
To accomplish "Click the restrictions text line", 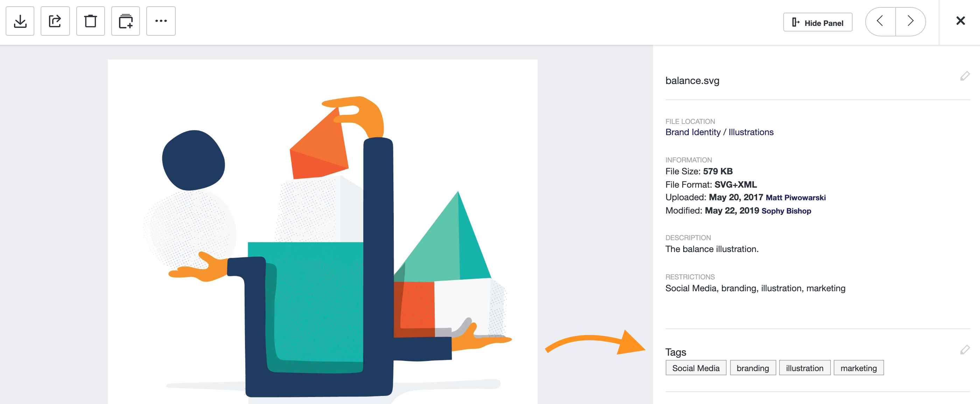I will [755, 288].
